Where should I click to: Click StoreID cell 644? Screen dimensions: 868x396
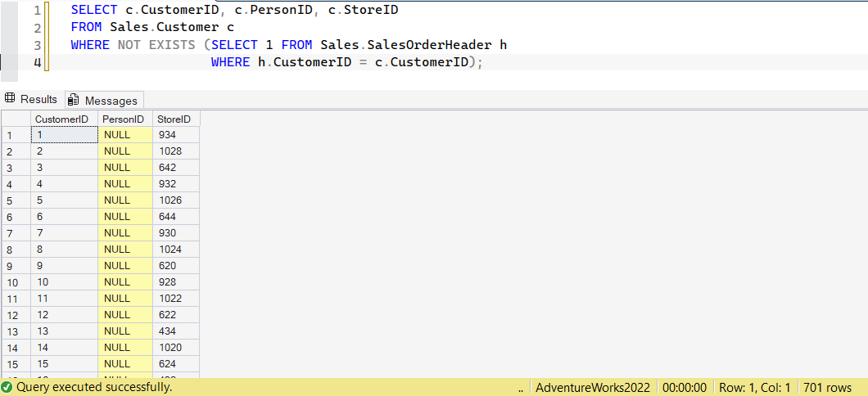(x=176, y=217)
